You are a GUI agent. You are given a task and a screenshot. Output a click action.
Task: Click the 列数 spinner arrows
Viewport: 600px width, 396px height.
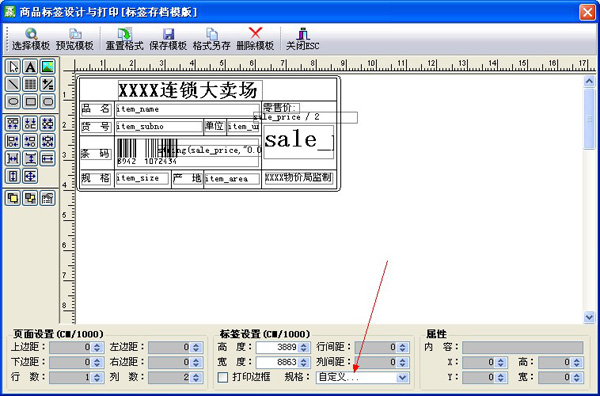196,378
